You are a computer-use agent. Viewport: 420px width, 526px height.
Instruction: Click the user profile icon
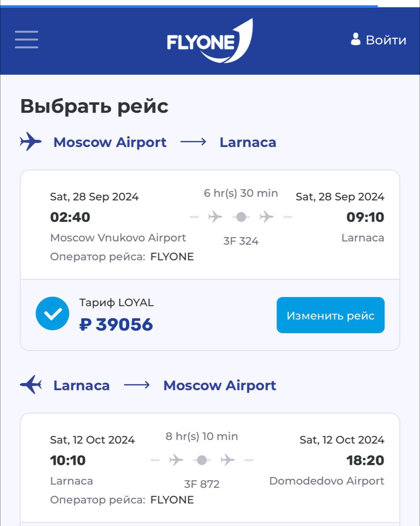click(355, 39)
